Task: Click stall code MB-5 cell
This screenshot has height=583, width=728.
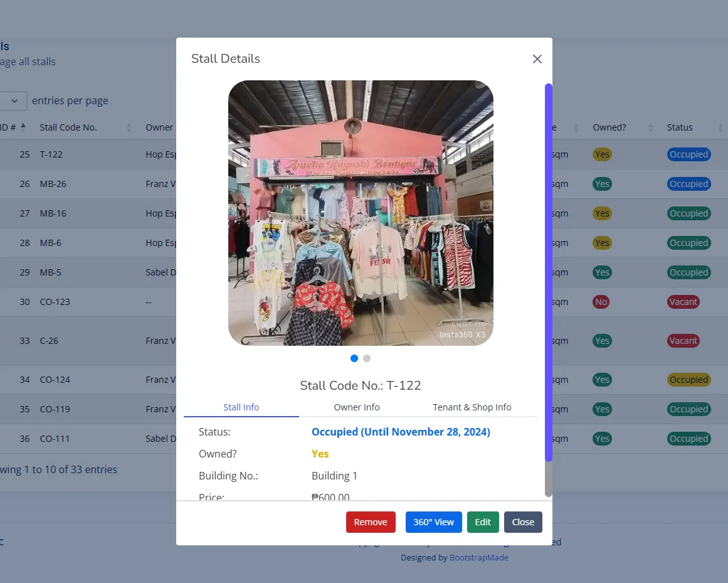Action: [x=51, y=272]
